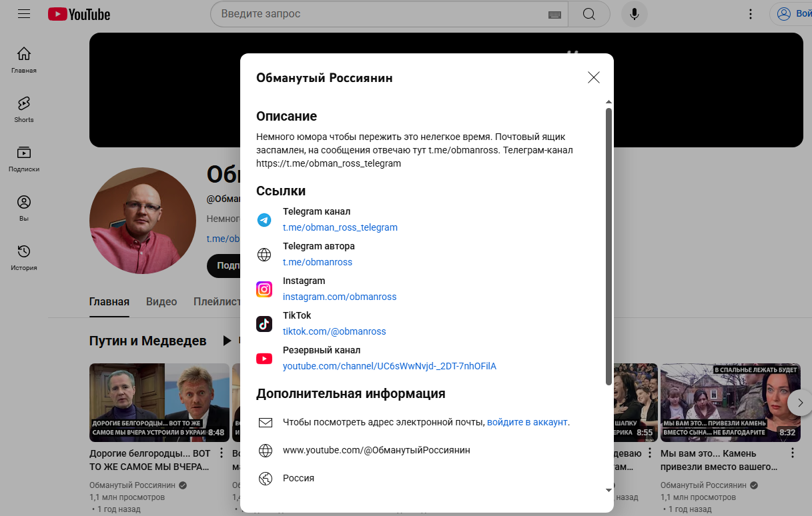Screen dimensions: 812x516
Task: Switch to the Главная channel tab
Action: 109,301
